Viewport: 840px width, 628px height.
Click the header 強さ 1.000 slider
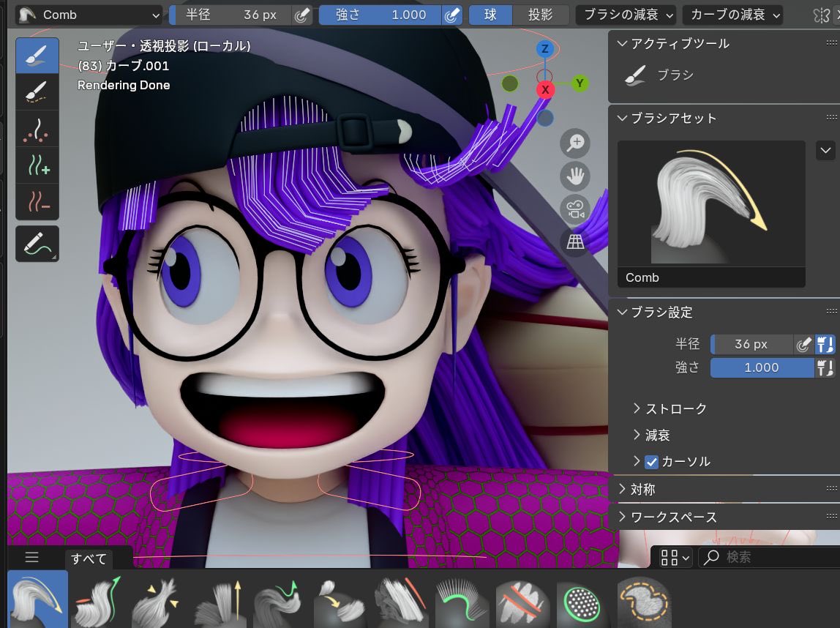[x=380, y=15]
